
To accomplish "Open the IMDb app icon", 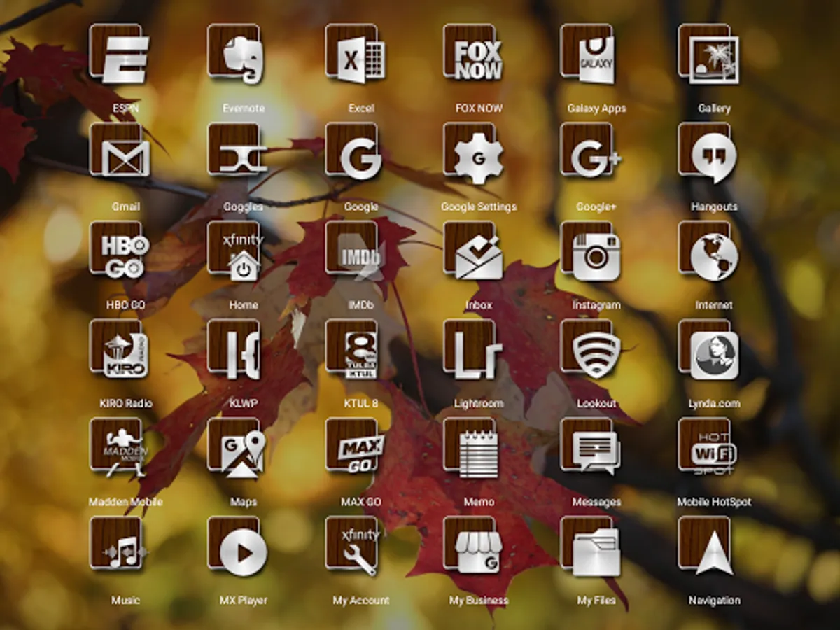I will pyautogui.click(x=355, y=252).
